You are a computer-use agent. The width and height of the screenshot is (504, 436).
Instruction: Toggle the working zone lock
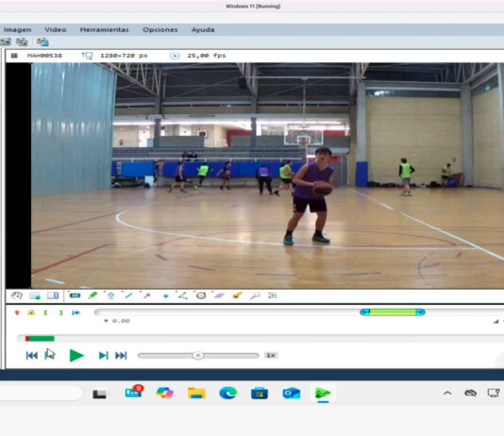point(31,312)
